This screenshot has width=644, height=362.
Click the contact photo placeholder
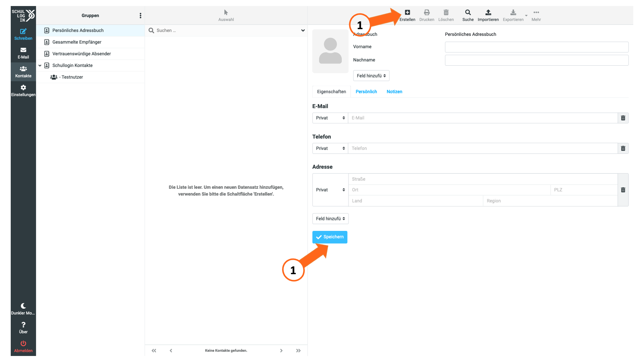[x=330, y=51]
